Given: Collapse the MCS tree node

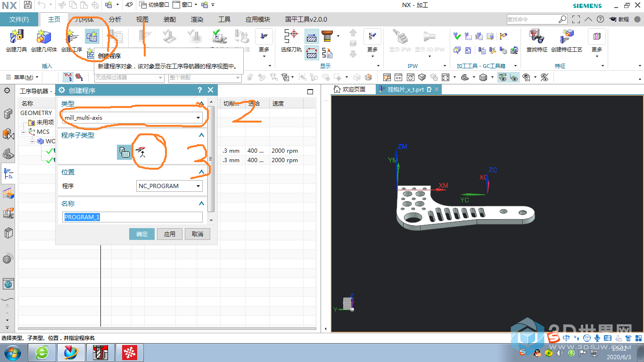Looking at the screenshot, I should [x=23, y=132].
